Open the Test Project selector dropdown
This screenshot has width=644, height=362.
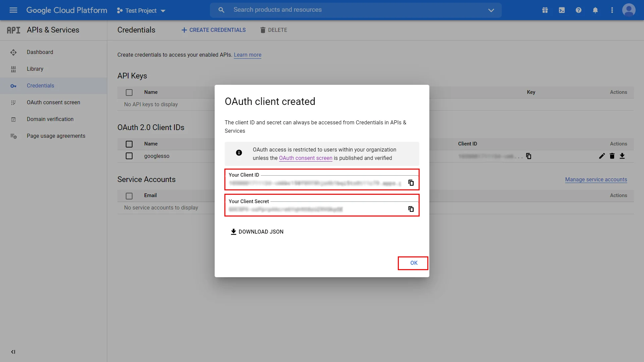point(141,10)
